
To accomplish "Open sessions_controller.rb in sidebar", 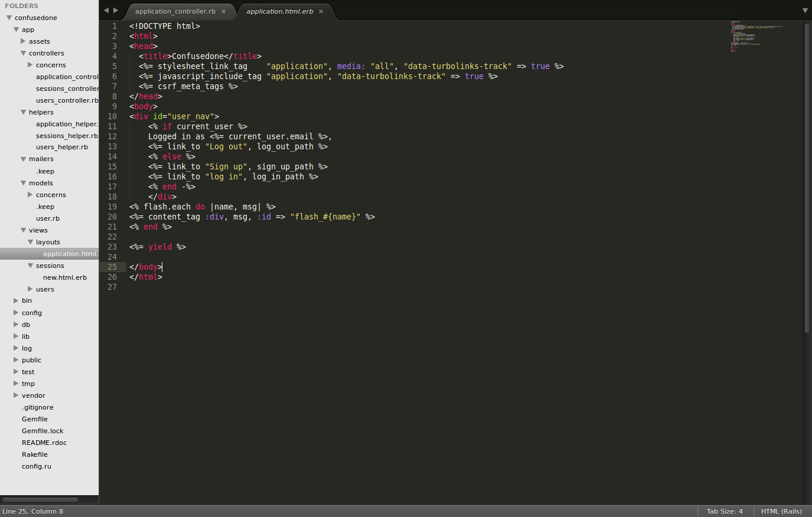I will click(x=67, y=89).
